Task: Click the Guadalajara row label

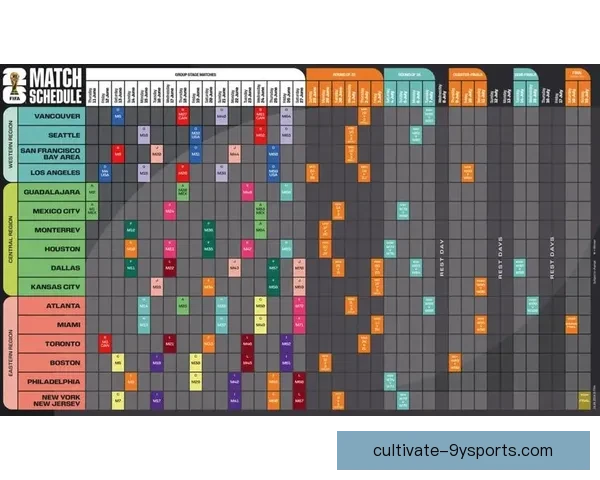Action: pos(50,191)
